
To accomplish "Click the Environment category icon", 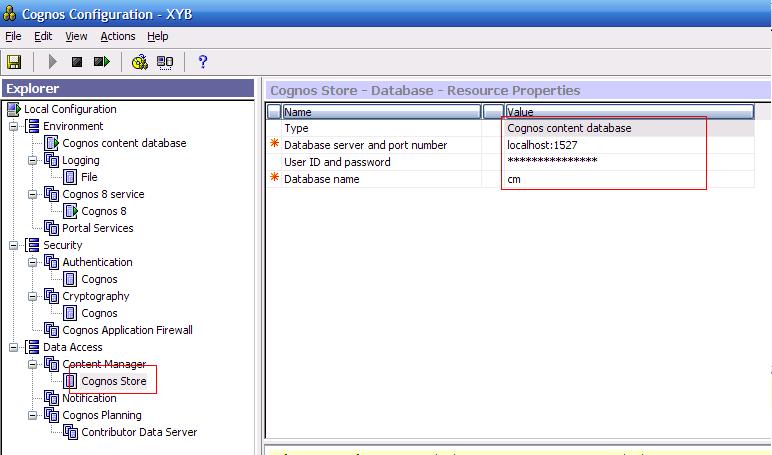I will pos(32,126).
